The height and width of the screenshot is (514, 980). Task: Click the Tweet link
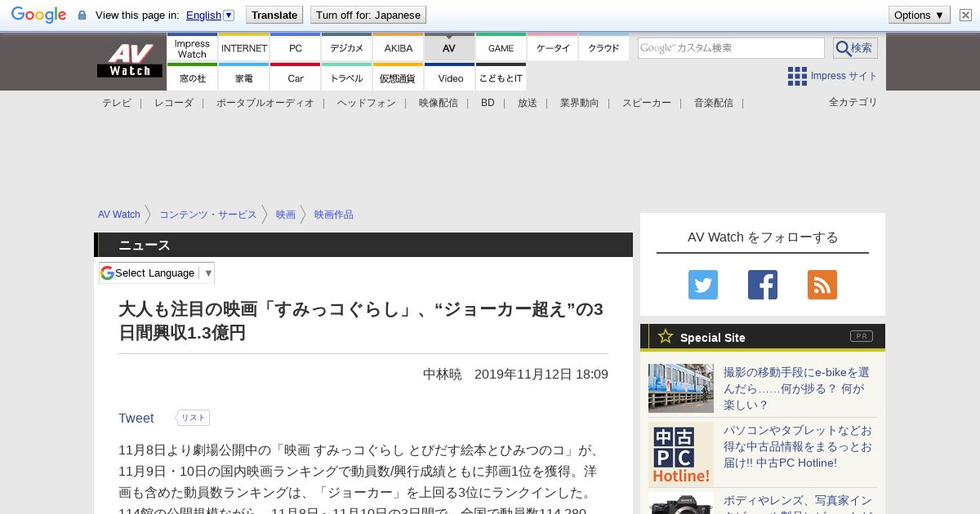136,418
